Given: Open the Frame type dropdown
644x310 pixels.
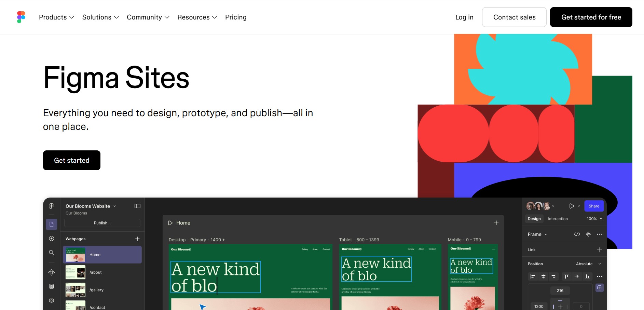Looking at the screenshot, I should pyautogui.click(x=537, y=234).
